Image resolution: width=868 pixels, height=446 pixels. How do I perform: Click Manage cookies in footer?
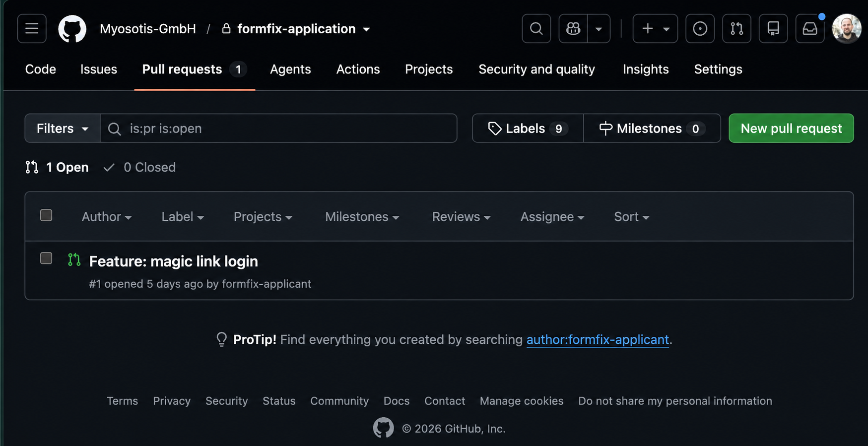pos(522,401)
